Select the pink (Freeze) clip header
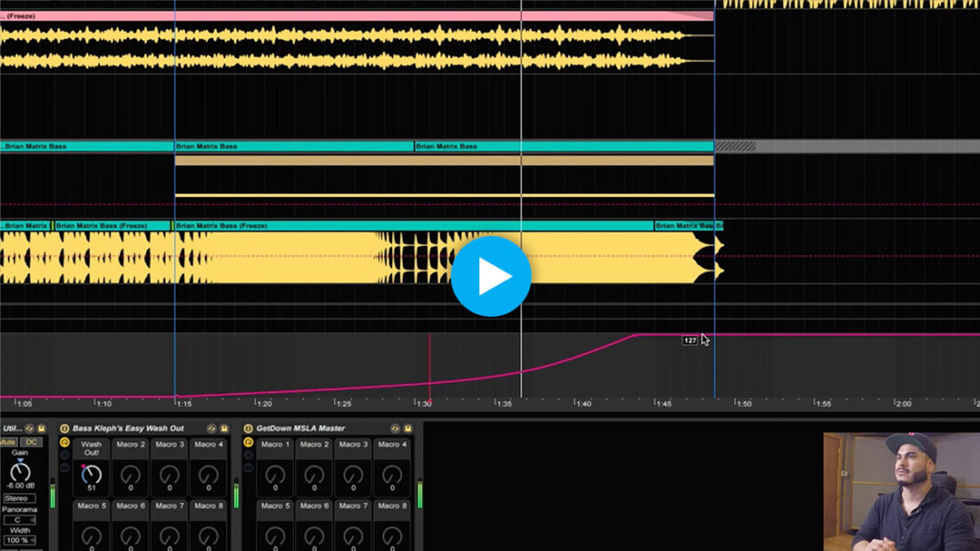This screenshot has width=980, height=551. [356, 16]
